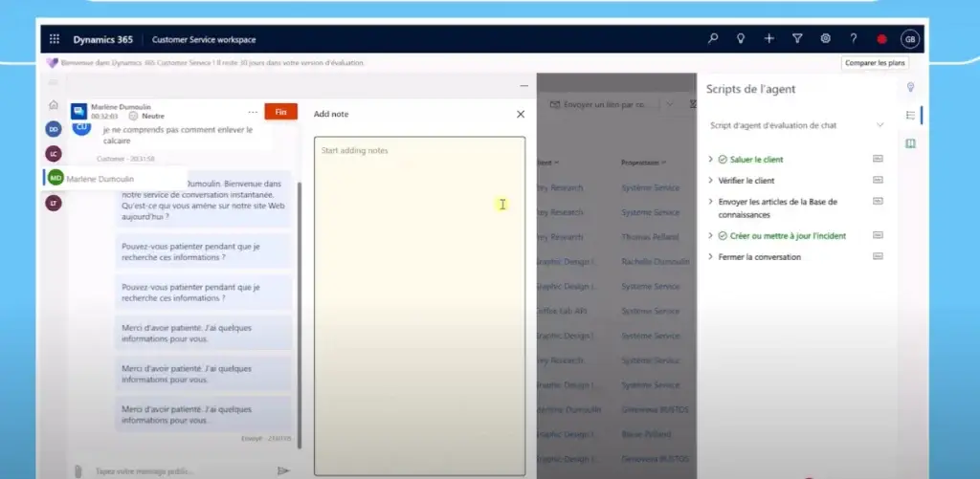The width and height of the screenshot is (980, 479).
Task: Click the macro icon beside Envoyer les articles
Action: 879,201
